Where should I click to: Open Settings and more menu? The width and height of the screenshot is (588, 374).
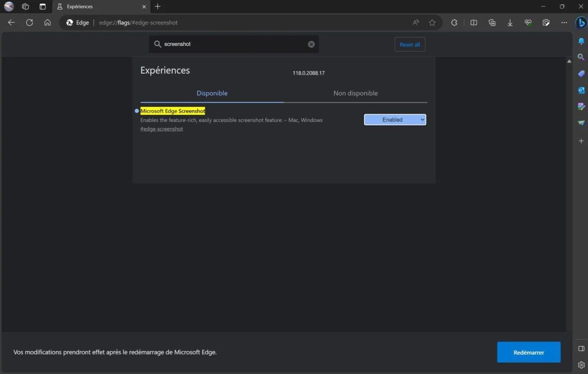coord(564,22)
